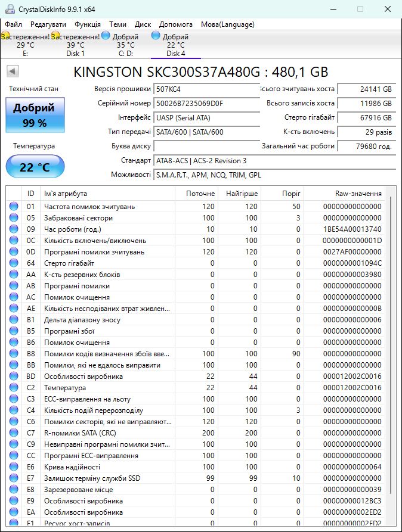
Task: Click status orb for attribute 0C
Action: coord(14,240)
